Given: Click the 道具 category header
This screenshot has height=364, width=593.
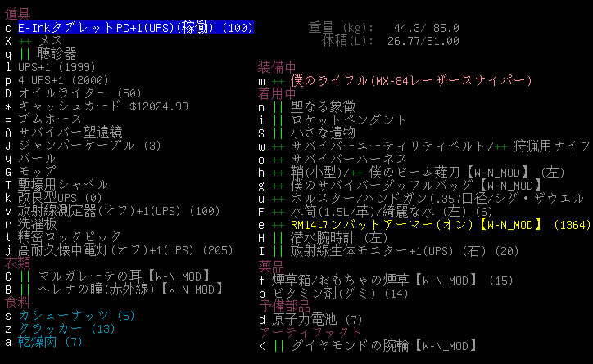Looking at the screenshot, I should pyautogui.click(x=17, y=14).
